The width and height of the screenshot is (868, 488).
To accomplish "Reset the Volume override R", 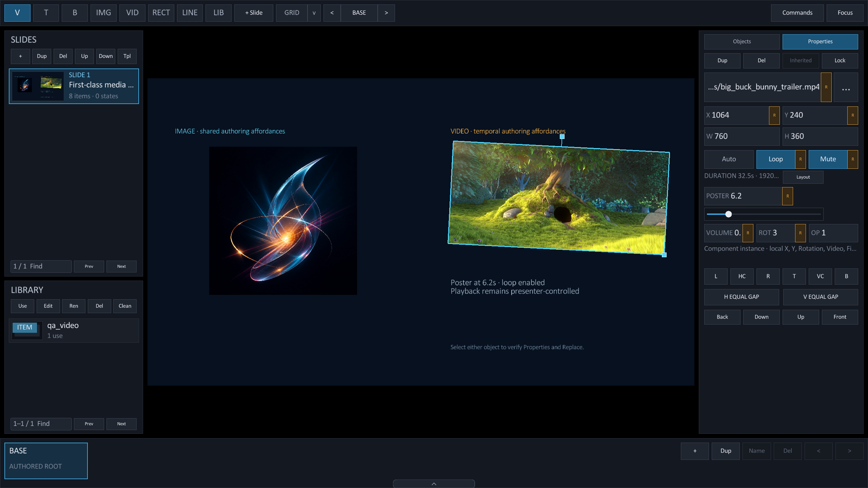I will (748, 233).
